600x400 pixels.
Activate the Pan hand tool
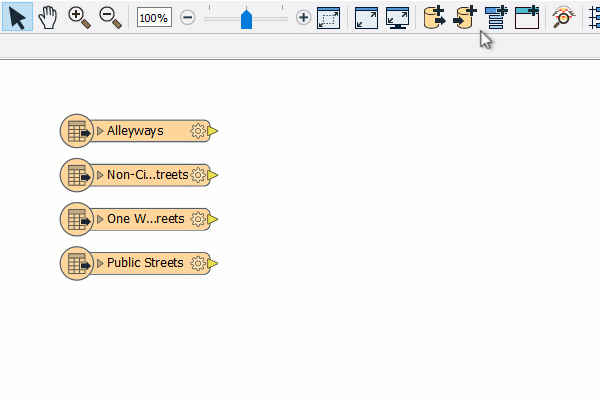(48, 17)
